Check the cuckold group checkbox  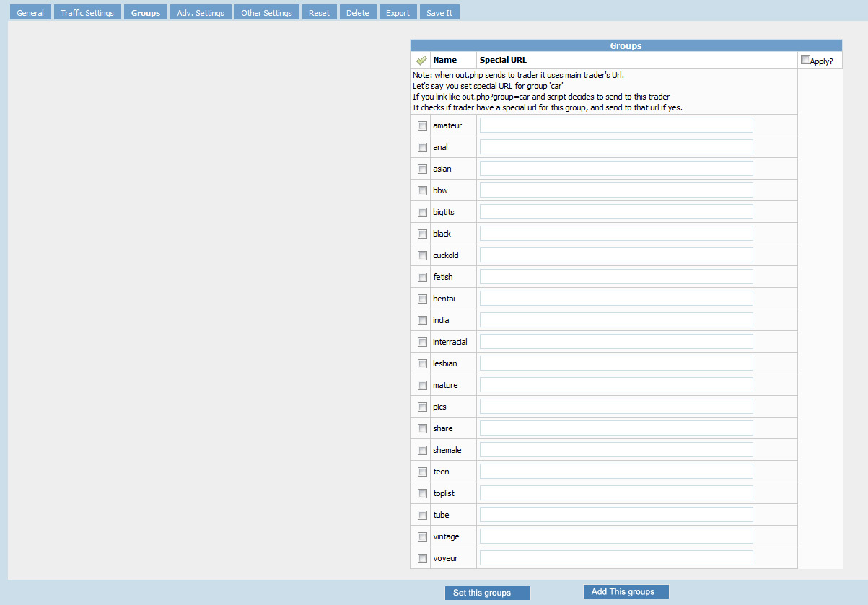(x=423, y=256)
